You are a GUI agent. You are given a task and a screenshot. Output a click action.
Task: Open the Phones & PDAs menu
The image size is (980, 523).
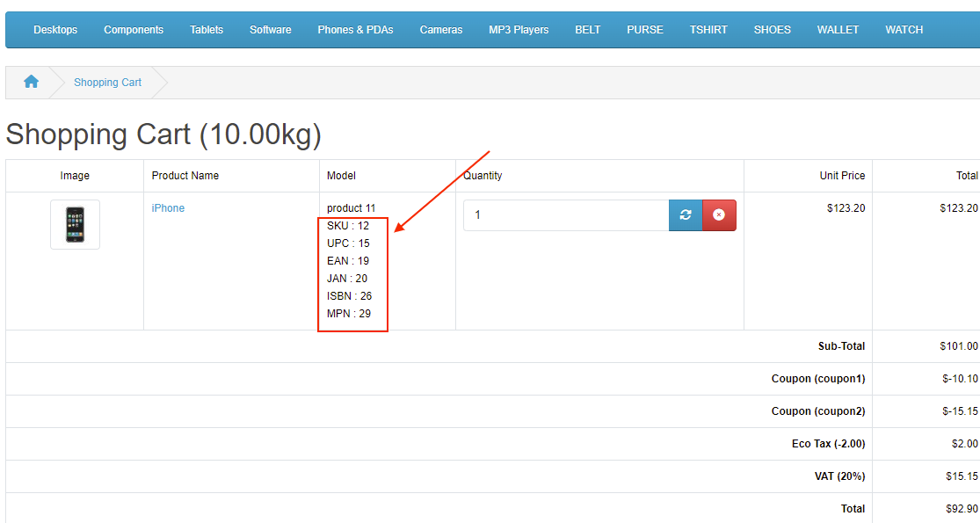tap(356, 29)
